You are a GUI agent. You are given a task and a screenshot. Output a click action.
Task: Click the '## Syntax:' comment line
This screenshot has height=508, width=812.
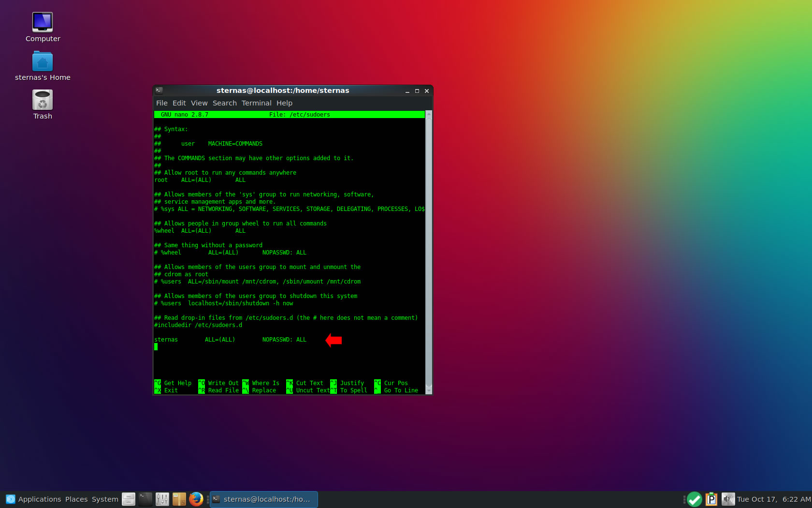click(x=171, y=129)
